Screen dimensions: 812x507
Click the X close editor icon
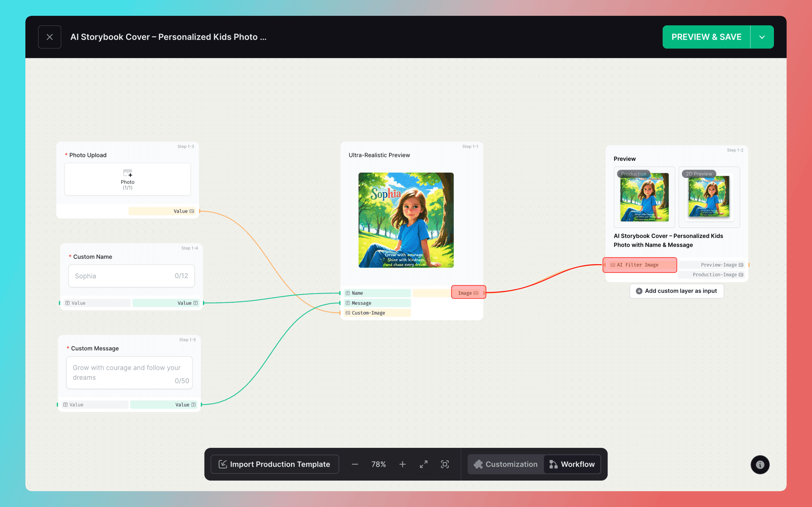[x=50, y=37]
